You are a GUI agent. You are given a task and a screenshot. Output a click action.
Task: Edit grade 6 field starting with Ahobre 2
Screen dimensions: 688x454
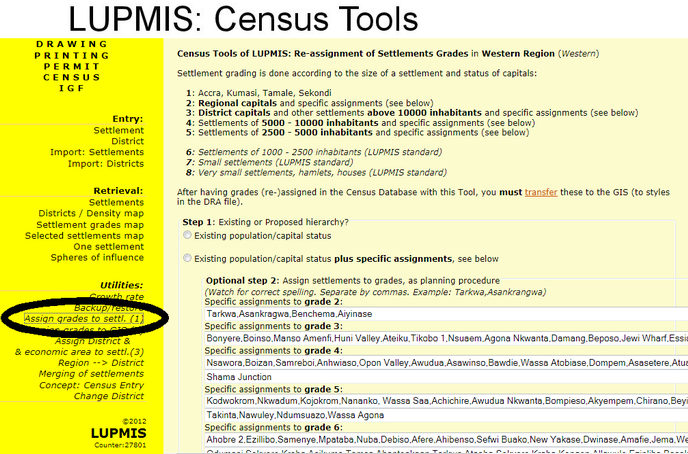coord(446,440)
